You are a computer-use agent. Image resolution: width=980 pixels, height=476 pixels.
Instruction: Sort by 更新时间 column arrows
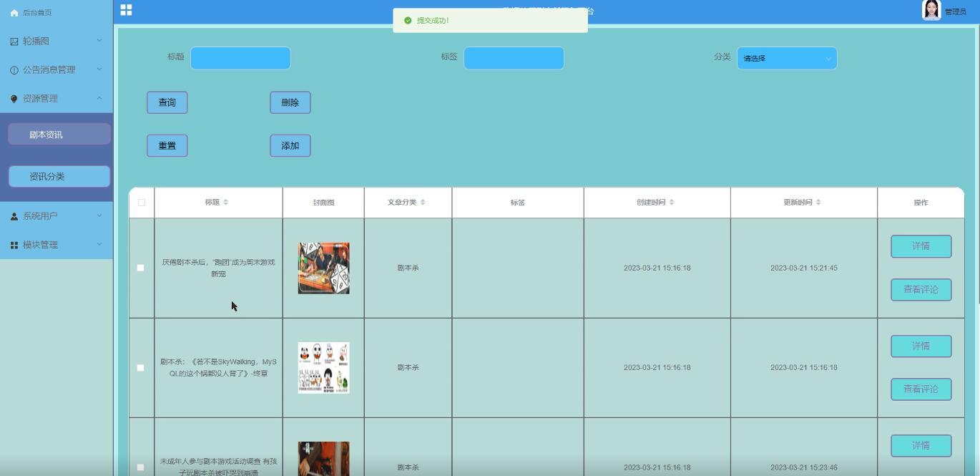pyautogui.click(x=818, y=203)
